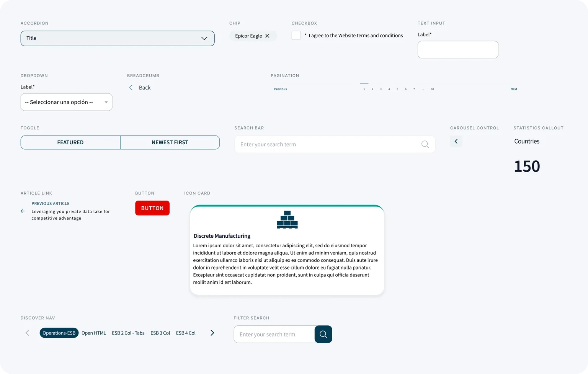Click the carousel control left chevron
Viewport: 588px width, 374px height.
[x=456, y=141]
